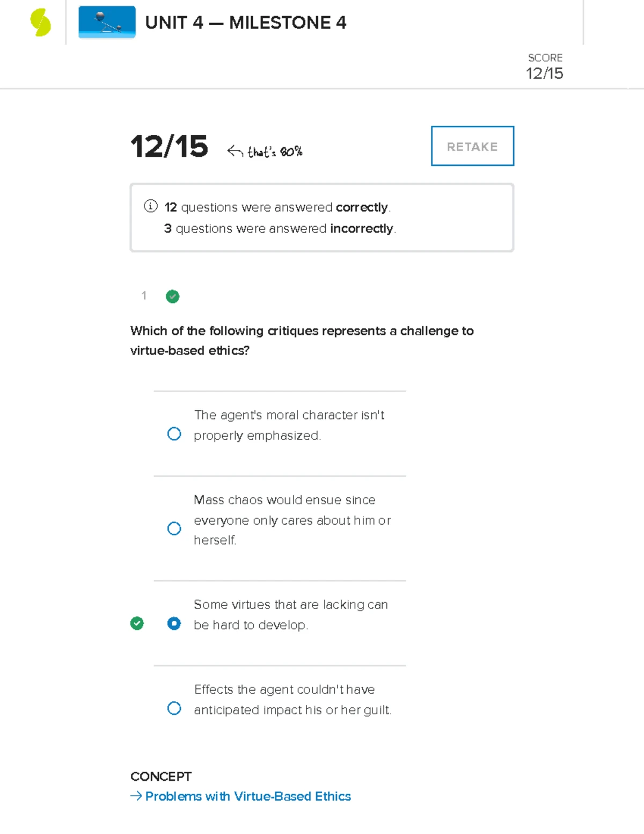Image resolution: width=644 pixels, height=834 pixels.
Task: Click the blue milestone thumbnail image in header
Action: (x=106, y=23)
